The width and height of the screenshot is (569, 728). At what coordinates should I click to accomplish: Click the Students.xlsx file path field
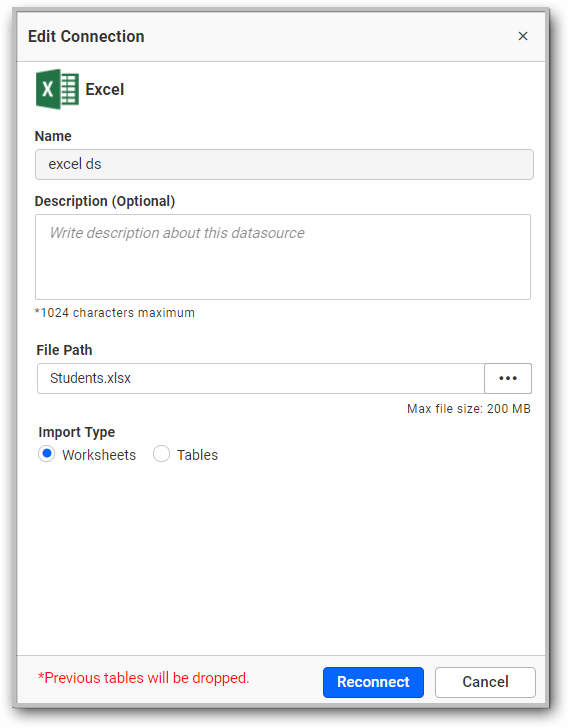pyautogui.click(x=261, y=378)
